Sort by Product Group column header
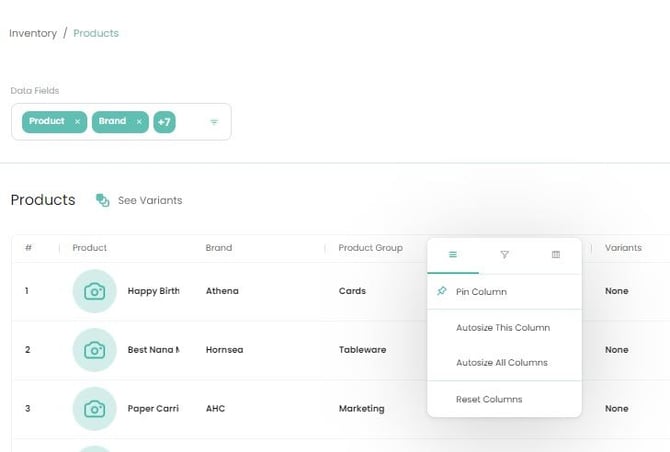 [x=370, y=248]
